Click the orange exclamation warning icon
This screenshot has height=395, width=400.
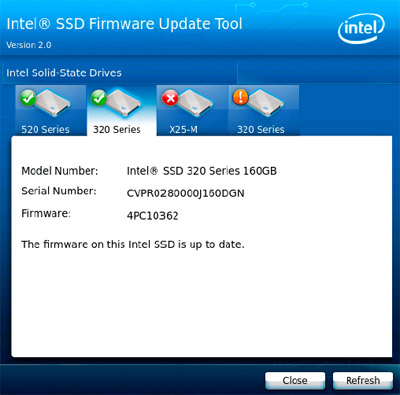click(x=241, y=97)
